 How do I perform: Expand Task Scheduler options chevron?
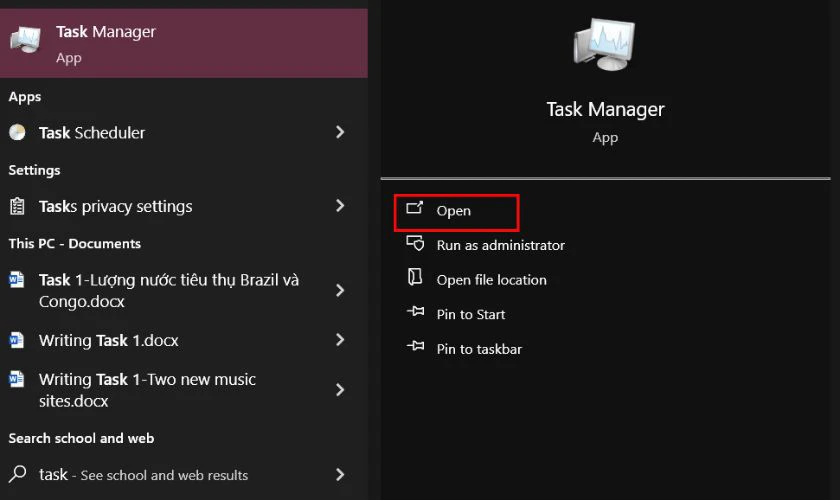pyautogui.click(x=340, y=132)
